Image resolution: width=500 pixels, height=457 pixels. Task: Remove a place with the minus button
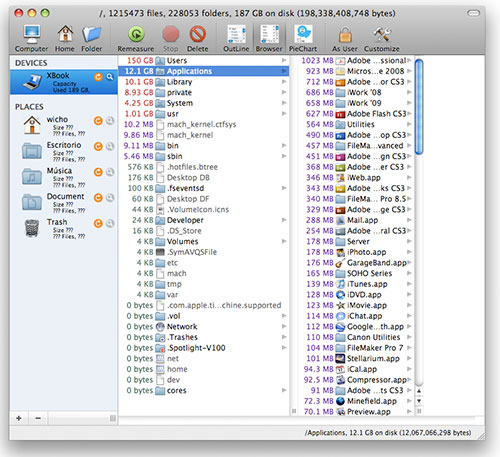[38, 418]
